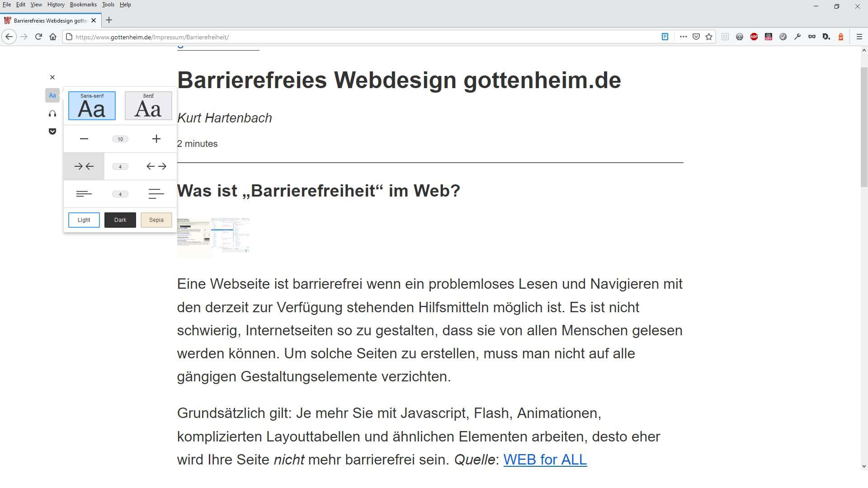Reload the current page
Screen dimensions: 868x488
(38, 37)
